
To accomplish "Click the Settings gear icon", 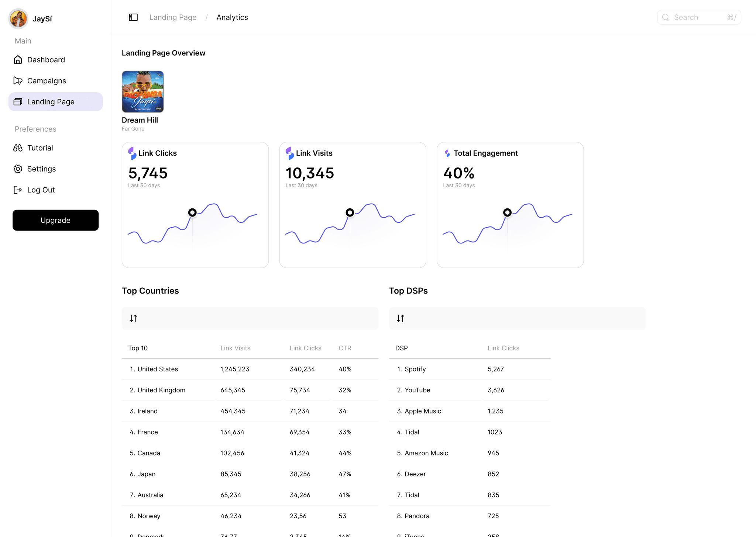I will (18, 169).
